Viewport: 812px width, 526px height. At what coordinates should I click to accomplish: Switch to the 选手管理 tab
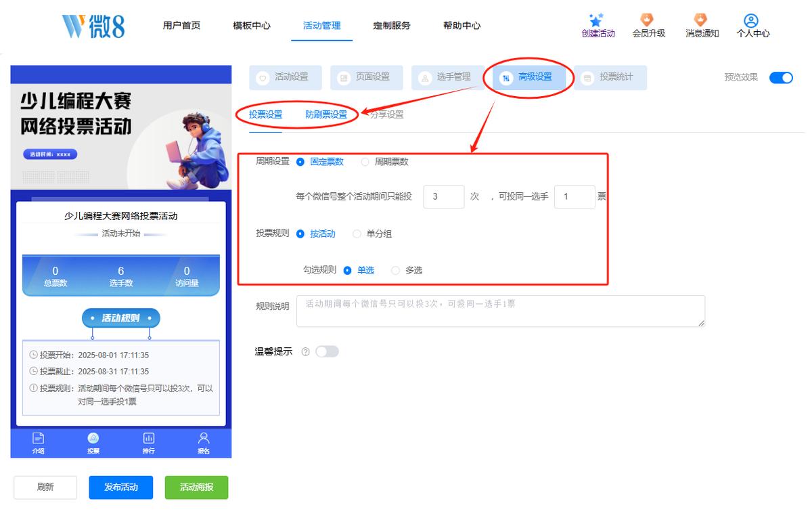[x=447, y=78]
